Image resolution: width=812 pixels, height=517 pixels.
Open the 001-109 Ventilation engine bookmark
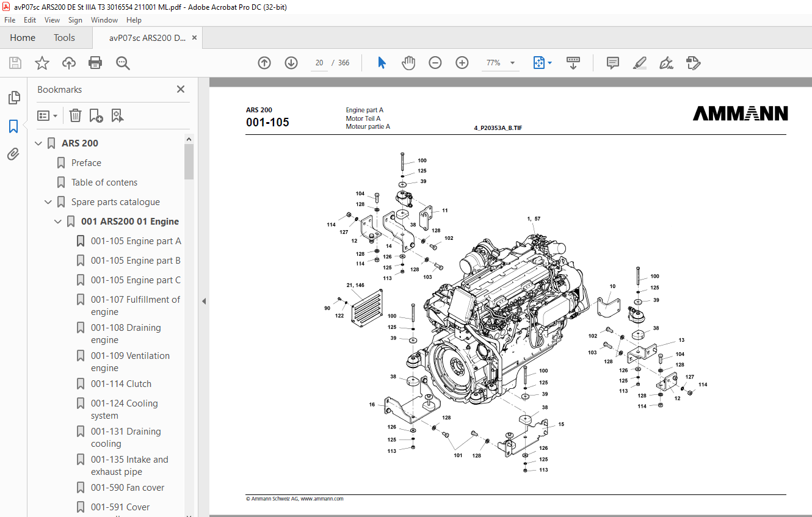[x=130, y=362]
